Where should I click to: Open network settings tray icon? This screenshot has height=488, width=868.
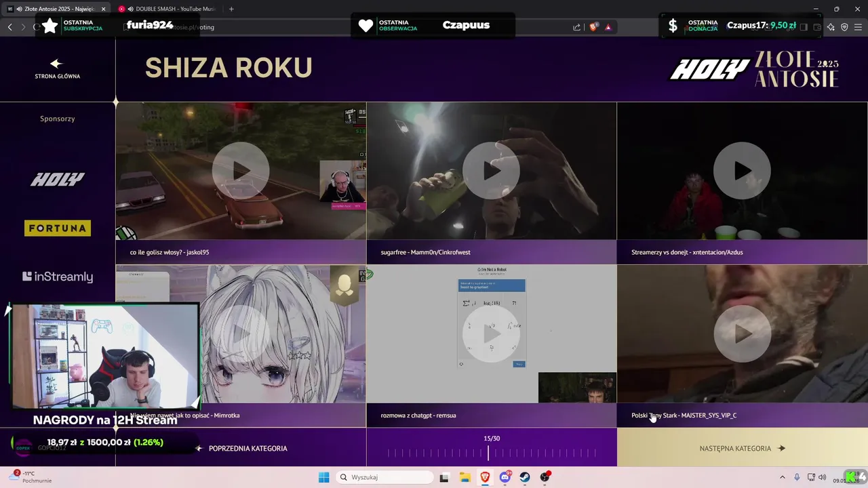[811, 477]
